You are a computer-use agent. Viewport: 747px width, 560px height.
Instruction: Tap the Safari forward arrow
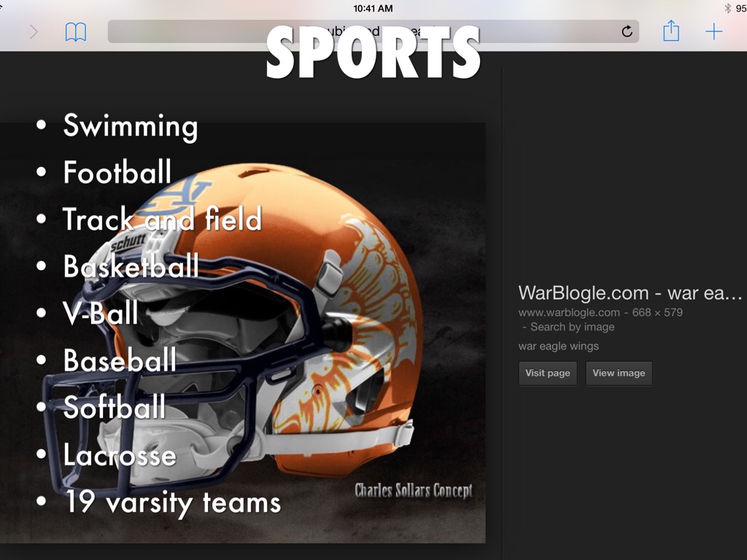[x=34, y=31]
